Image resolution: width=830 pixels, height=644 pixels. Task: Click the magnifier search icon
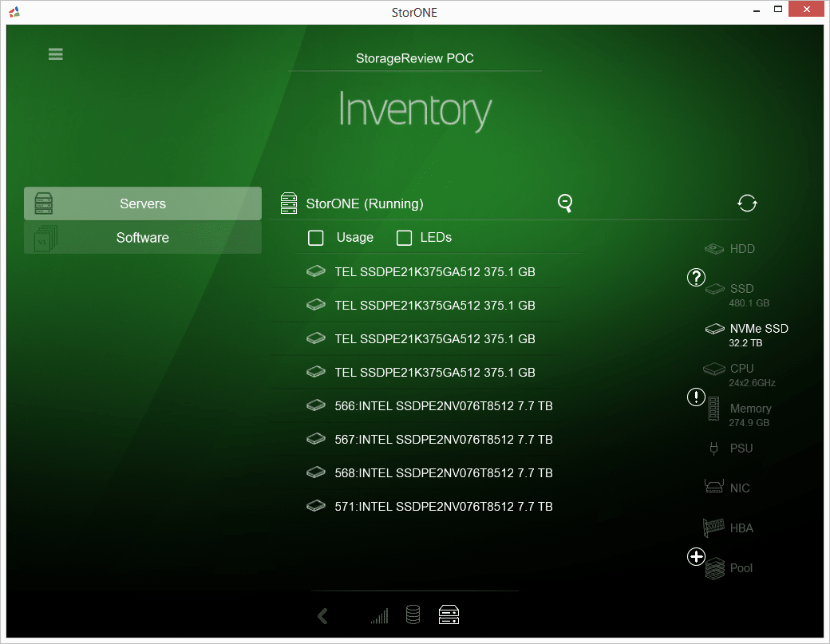tap(565, 203)
